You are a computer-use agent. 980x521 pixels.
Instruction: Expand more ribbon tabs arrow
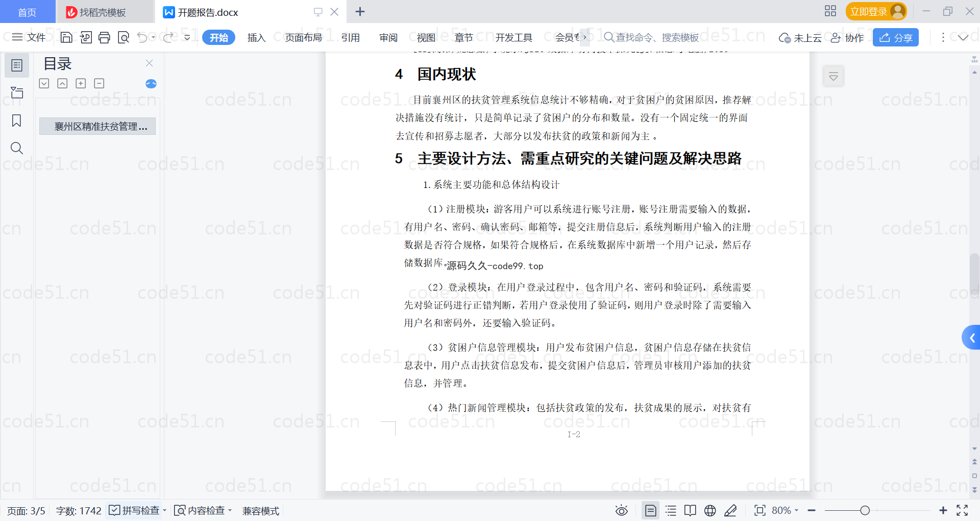click(x=584, y=37)
